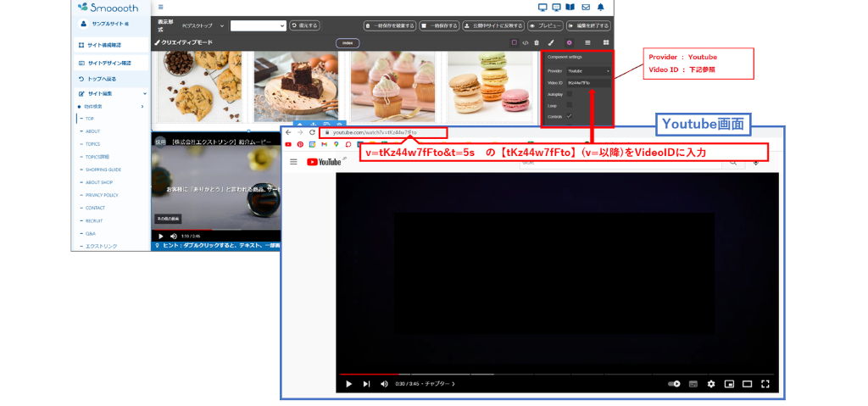Open the Provider dropdown showing Youtube
The width and height of the screenshot is (868, 406).
tap(587, 71)
